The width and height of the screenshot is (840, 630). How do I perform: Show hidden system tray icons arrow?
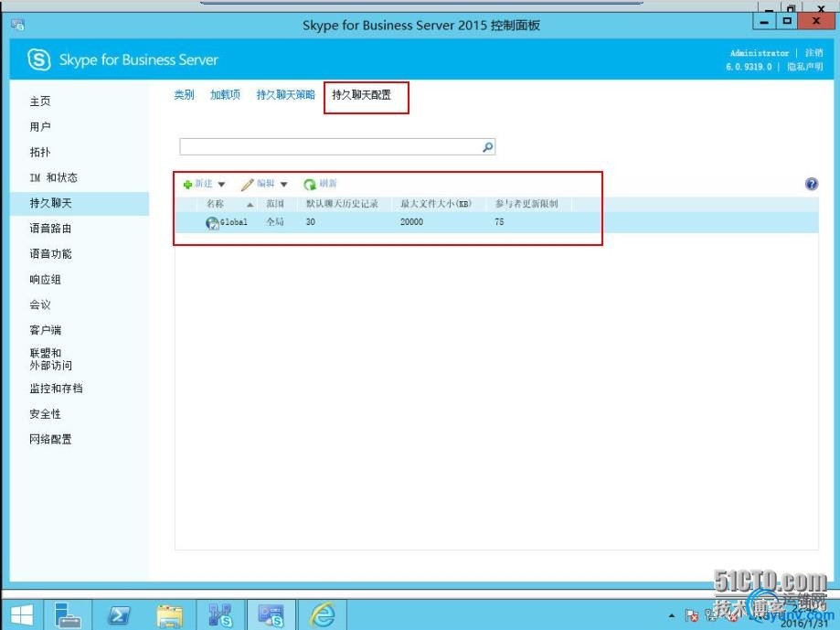pyautogui.click(x=672, y=615)
